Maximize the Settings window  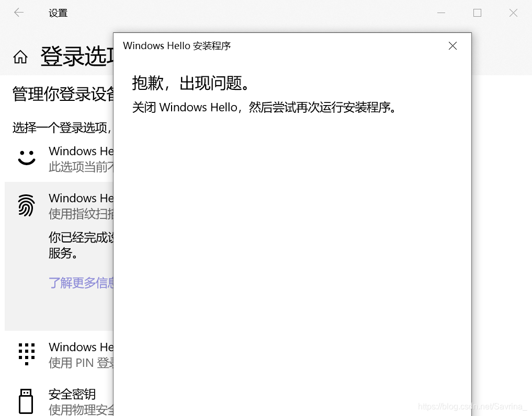[478, 13]
